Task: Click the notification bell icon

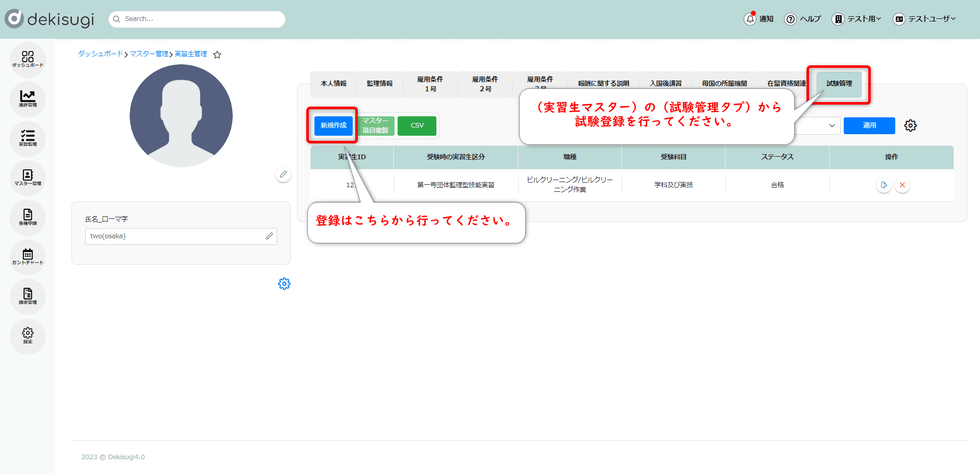Action: pyautogui.click(x=749, y=19)
